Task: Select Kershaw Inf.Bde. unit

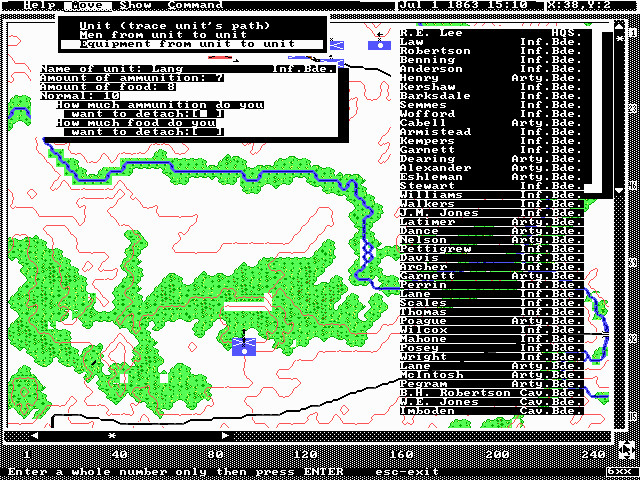Action: [x=491, y=87]
